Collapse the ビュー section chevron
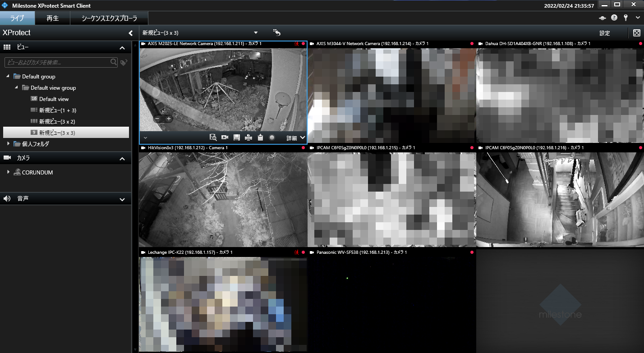Viewport: 644px width, 353px height. coord(122,48)
